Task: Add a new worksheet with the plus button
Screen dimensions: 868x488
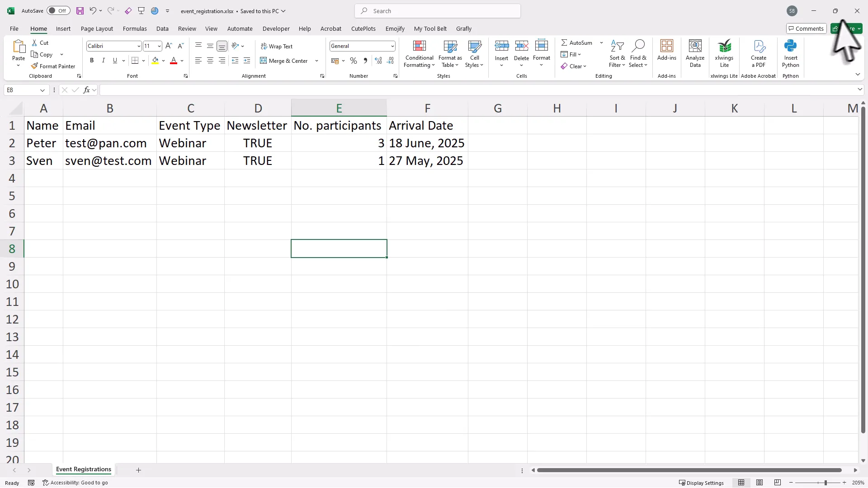Action: (139, 470)
